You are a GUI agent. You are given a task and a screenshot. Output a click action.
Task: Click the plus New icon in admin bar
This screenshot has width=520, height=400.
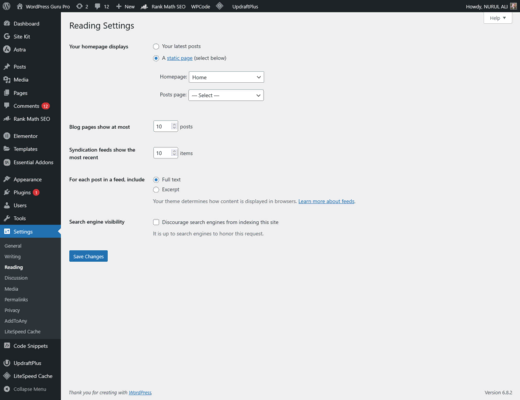pos(119,6)
